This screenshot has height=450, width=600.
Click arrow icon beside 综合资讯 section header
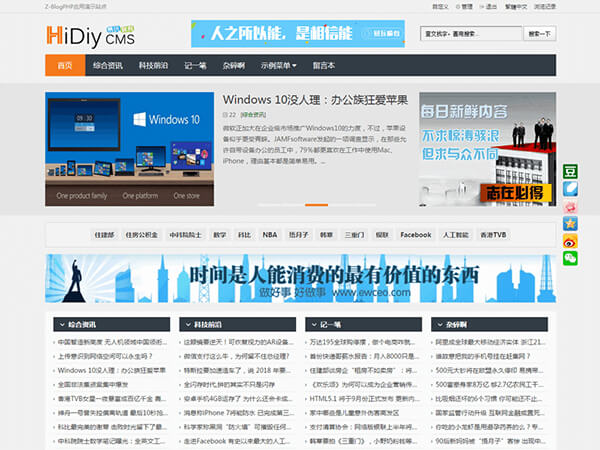(x=61, y=324)
